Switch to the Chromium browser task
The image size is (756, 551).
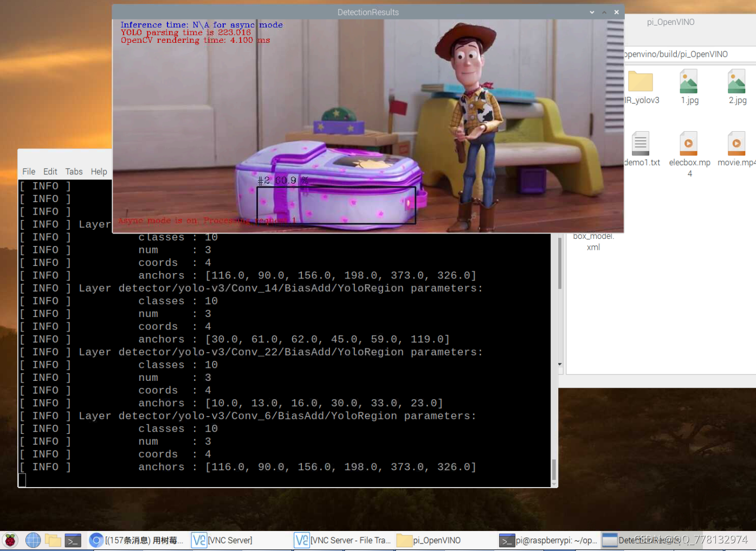coord(136,540)
